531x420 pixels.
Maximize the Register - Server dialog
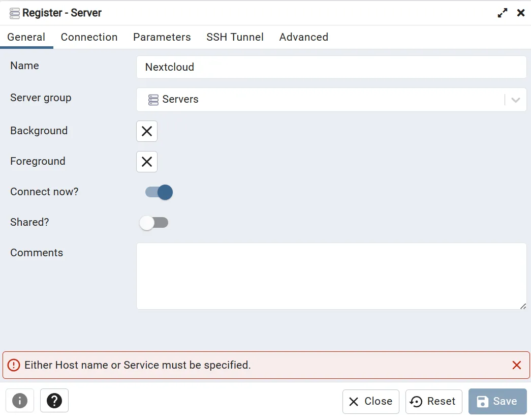pyautogui.click(x=502, y=13)
